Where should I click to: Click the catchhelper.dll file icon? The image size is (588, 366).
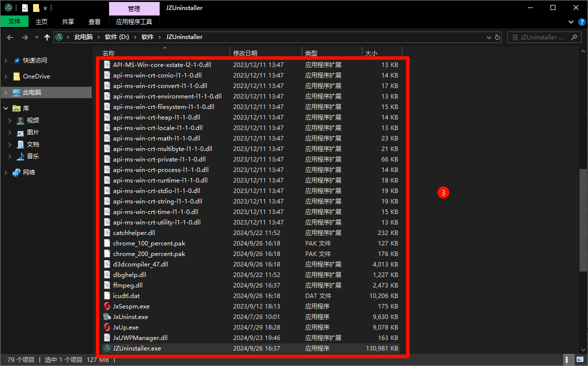pos(107,232)
